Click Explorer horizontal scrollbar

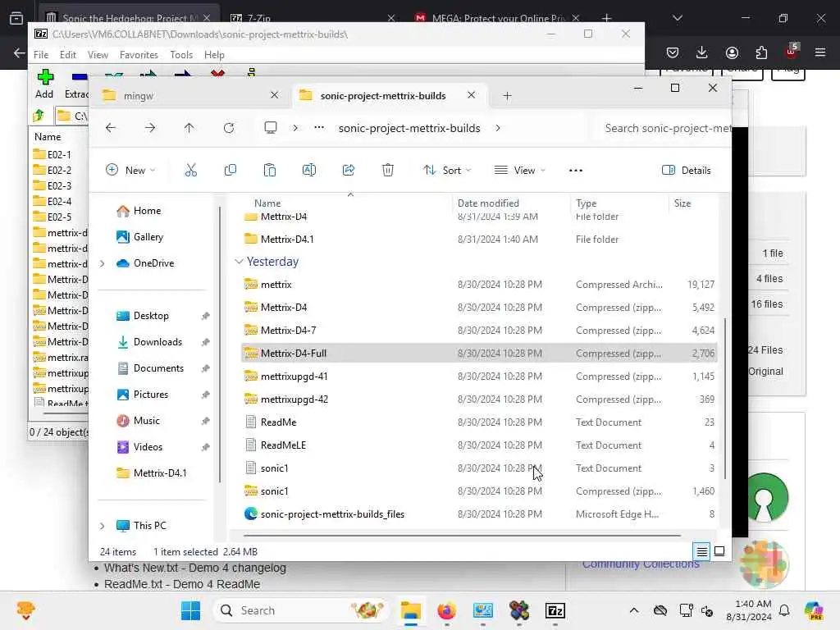pyautogui.click(x=462, y=535)
